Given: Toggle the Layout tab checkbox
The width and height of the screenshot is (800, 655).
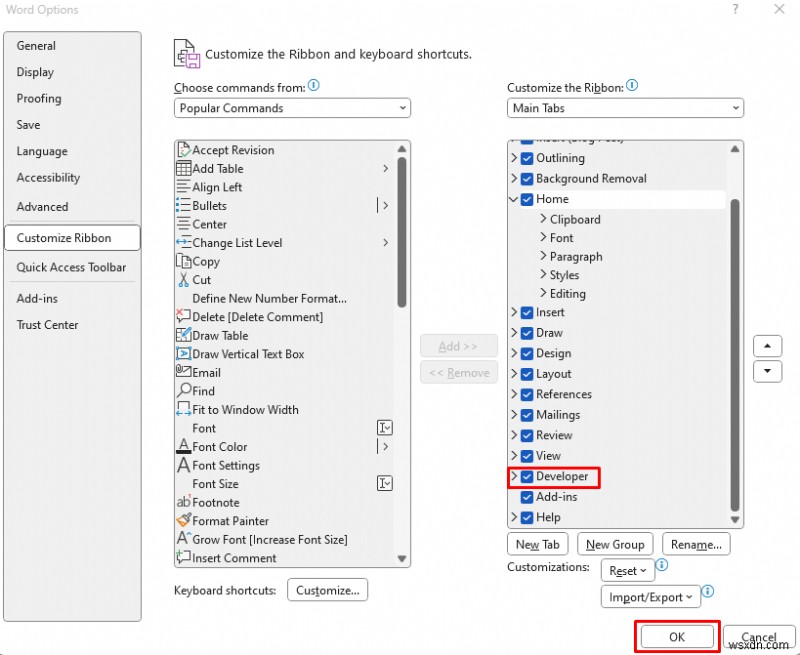Looking at the screenshot, I should tap(527, 374).
